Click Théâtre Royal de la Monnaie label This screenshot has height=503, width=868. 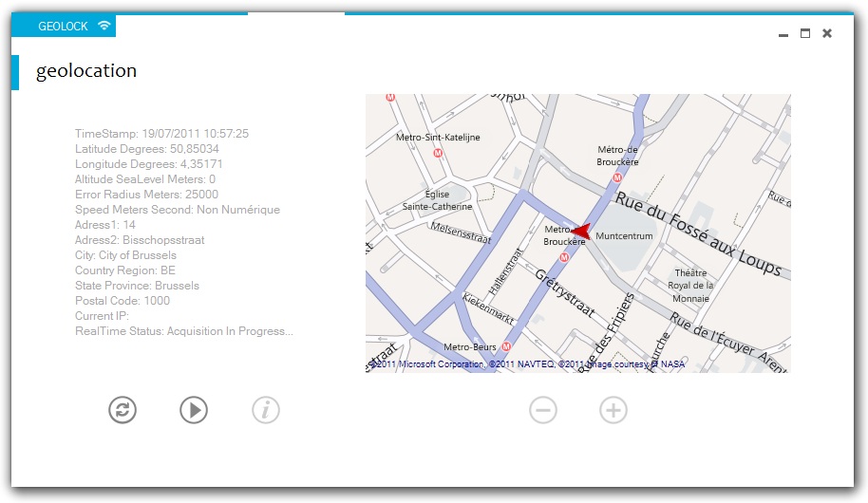[x=690, y=286]
